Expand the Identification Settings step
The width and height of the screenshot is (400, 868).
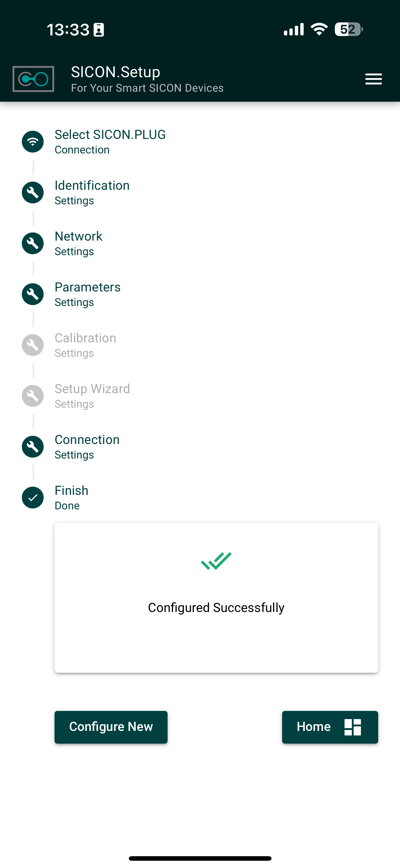pos(92,192)
